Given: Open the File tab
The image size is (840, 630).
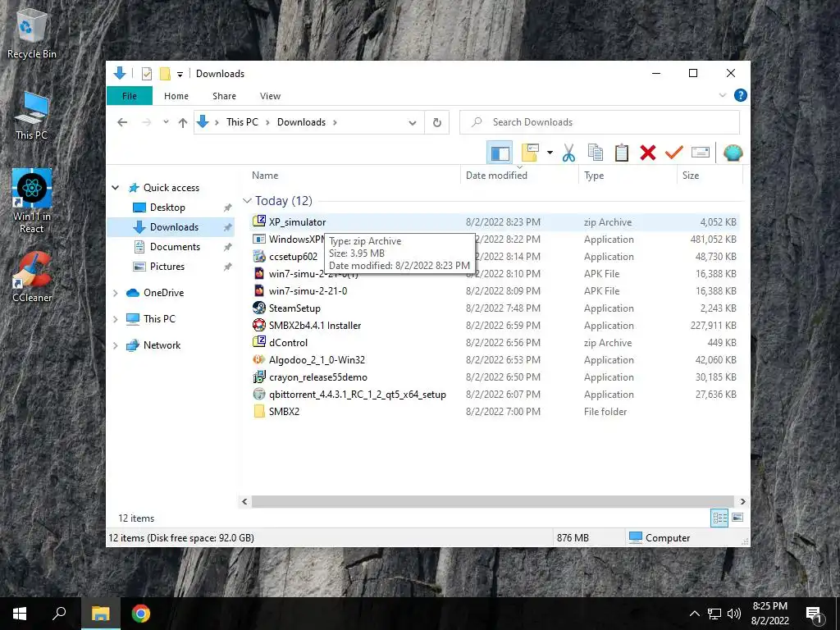Looking at the screenshot, I should tap(130, 96).
